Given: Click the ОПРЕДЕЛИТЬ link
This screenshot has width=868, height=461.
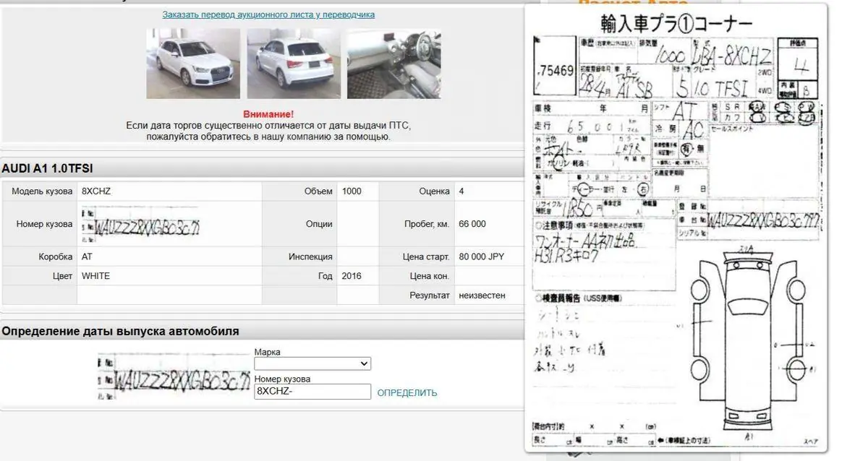Looking at the screenshot, I should (x=407, y=393).
